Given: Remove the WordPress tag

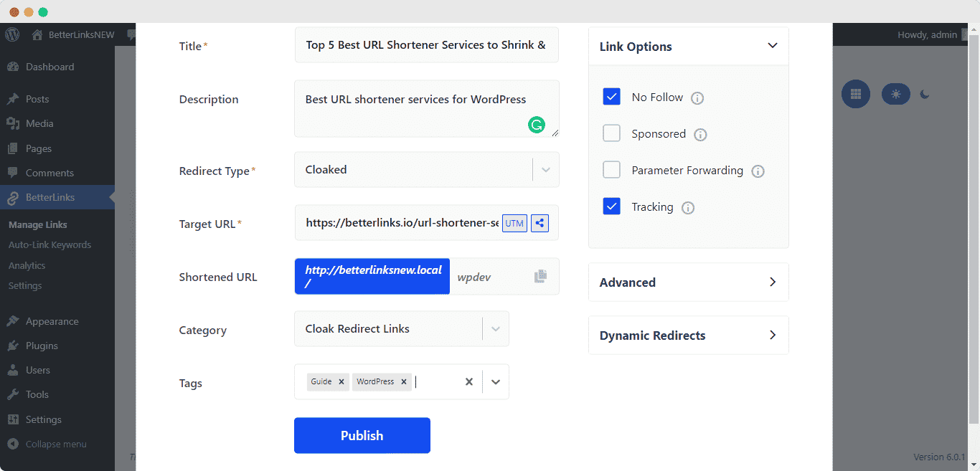Looking at the screenshot, I should click(404, 381).
